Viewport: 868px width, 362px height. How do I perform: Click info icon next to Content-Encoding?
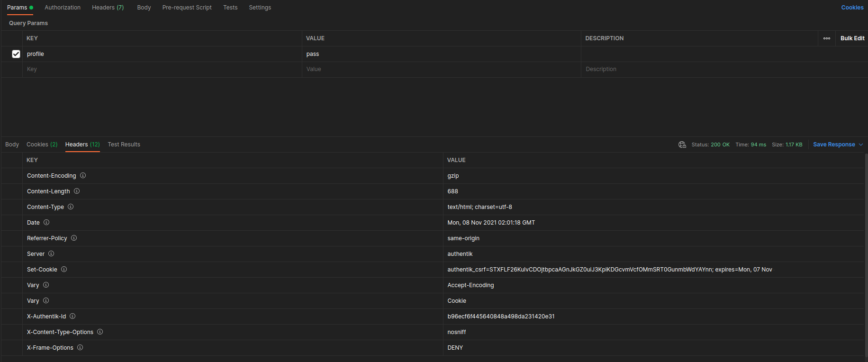click(x=83, y=175)
